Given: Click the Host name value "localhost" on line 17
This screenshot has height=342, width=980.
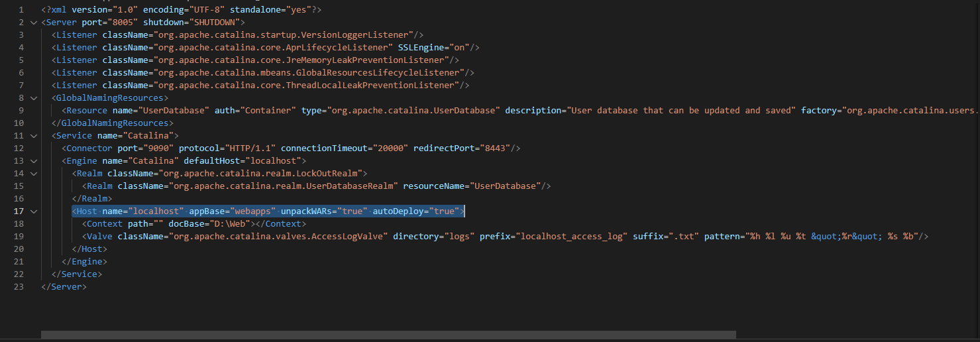Looking at the screenshot, I should (156, 211).
